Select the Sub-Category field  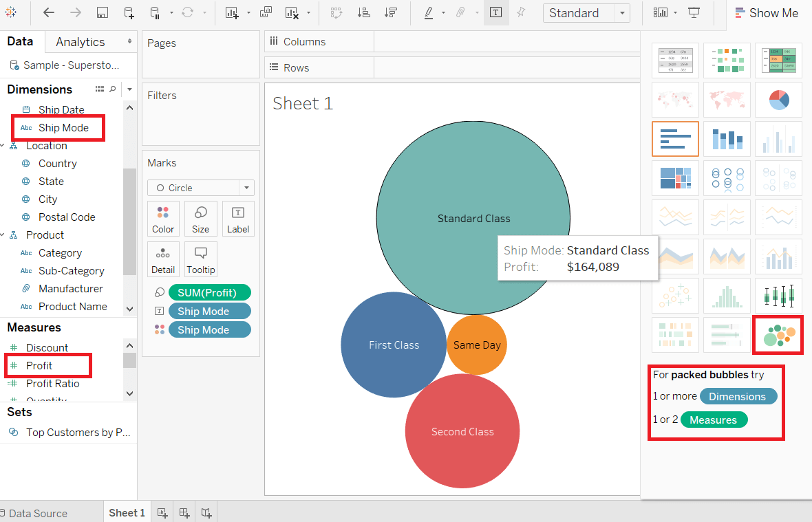click(x=72, y=270)
